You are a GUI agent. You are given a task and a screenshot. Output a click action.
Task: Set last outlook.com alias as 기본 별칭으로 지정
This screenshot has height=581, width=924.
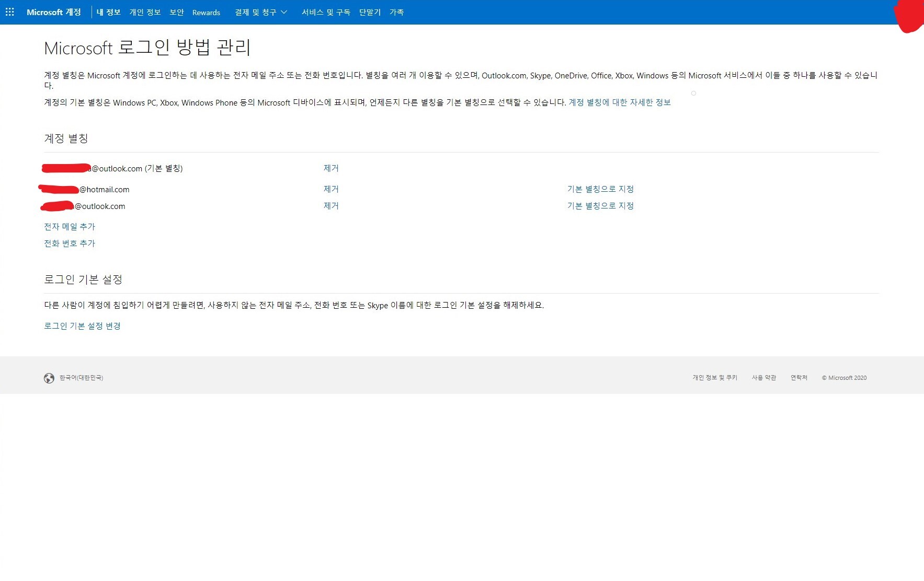click(x=600, y=206)
